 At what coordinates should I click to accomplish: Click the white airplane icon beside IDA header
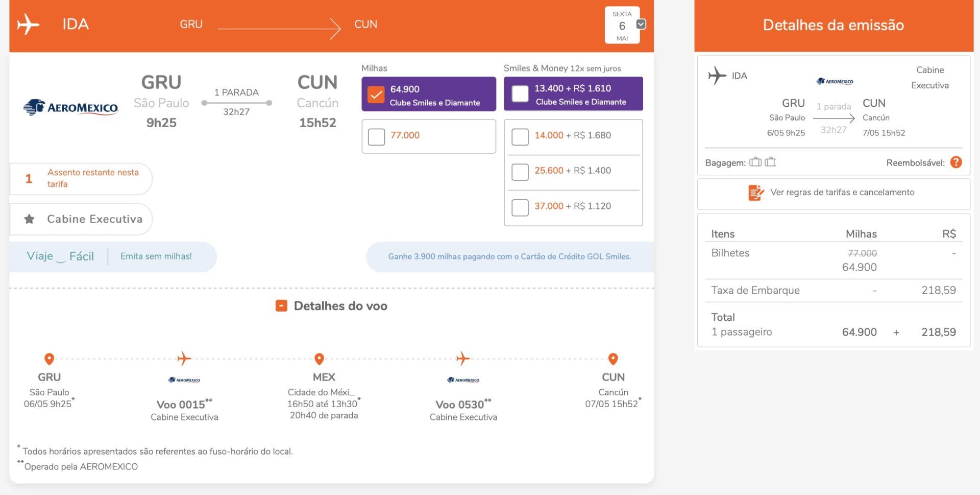click(x=28, y=25)
